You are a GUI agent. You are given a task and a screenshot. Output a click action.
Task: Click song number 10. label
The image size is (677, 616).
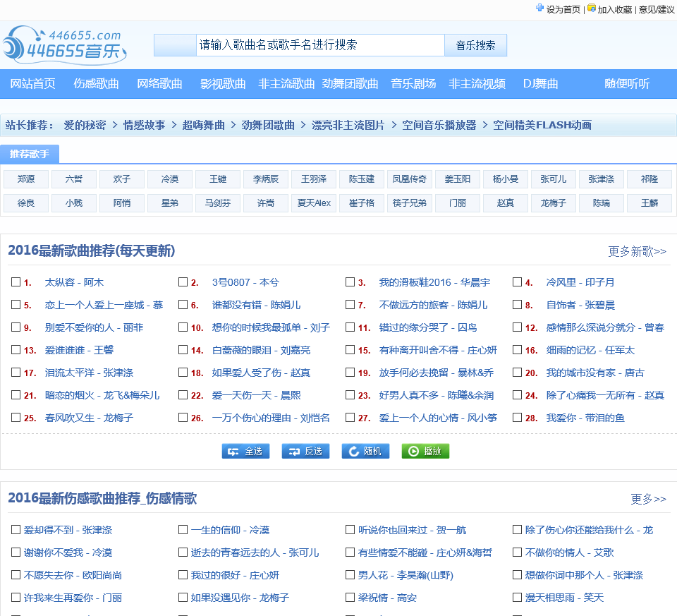pos(197,328)
